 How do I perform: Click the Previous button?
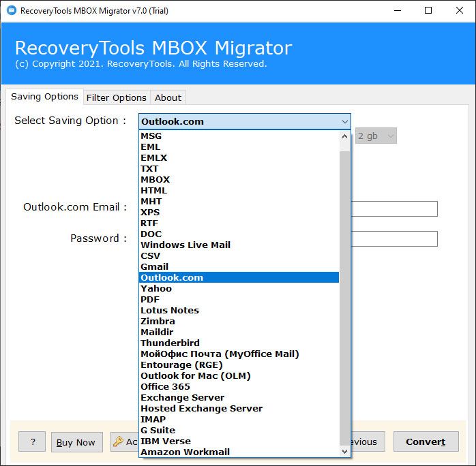point(368,441)
